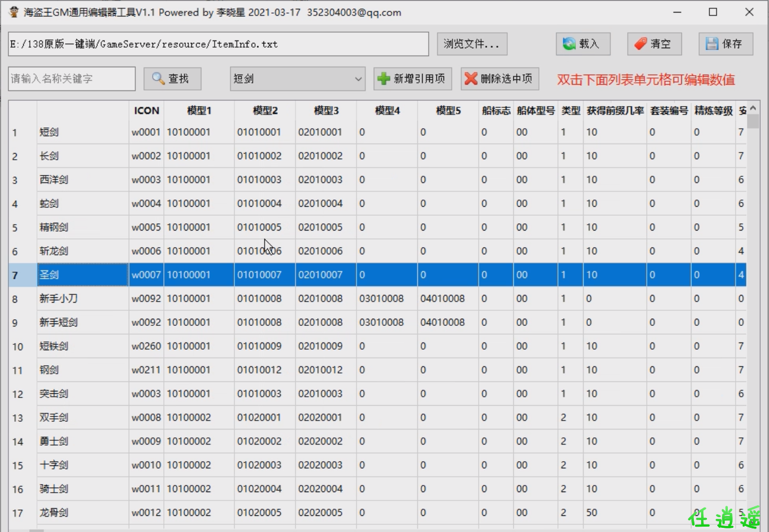Click the 获得前缀几率 column header
The image size is (769, 532).
[615, 110]
